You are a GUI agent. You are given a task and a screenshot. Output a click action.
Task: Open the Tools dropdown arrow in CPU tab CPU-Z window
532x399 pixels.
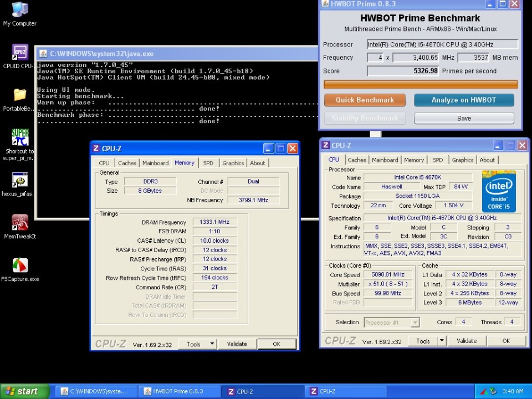click(x=442, y=341)
